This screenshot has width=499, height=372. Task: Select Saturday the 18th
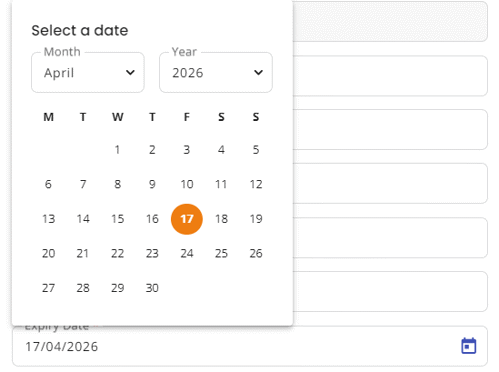pyautogui.click(x=221, y=219)
